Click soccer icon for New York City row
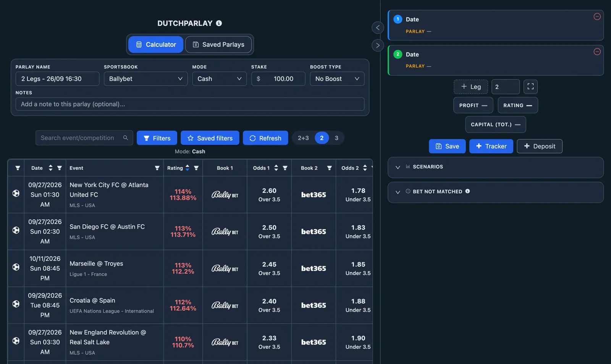611x364 pixels. pos(16,193)
